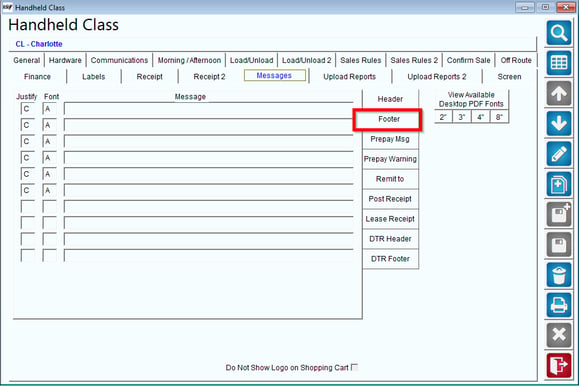The height and width of the screenshot is (386, 579).
Task: Open the Load/Unload 2 tab
Action: pyautogui.click(x=306, y=60)
